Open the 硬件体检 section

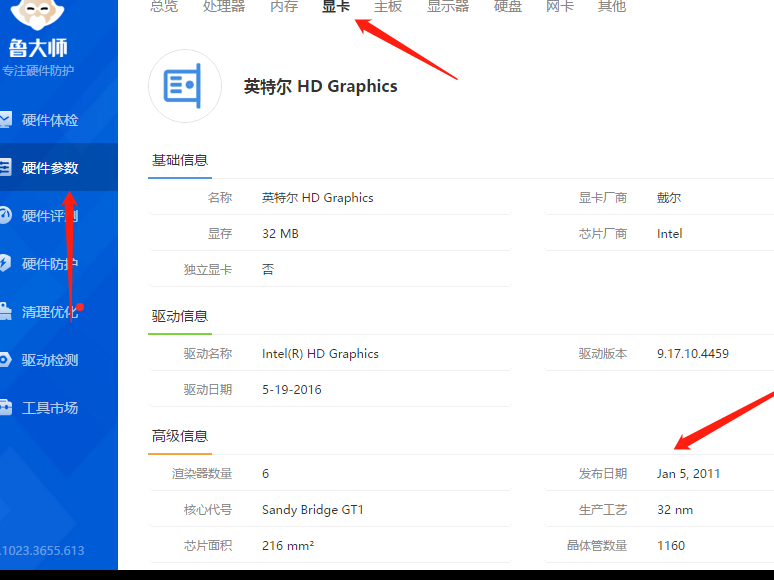50,120
